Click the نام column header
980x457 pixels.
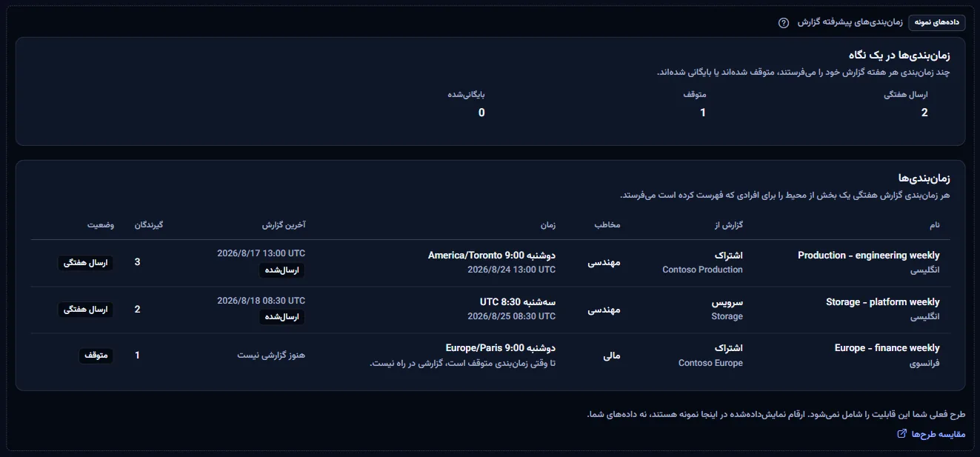tap(934, 225)
